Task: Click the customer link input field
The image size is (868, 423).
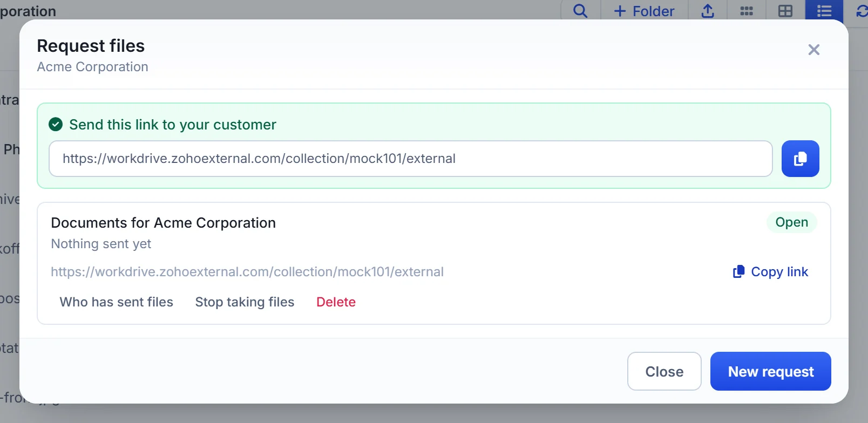Action: (411, 159)
